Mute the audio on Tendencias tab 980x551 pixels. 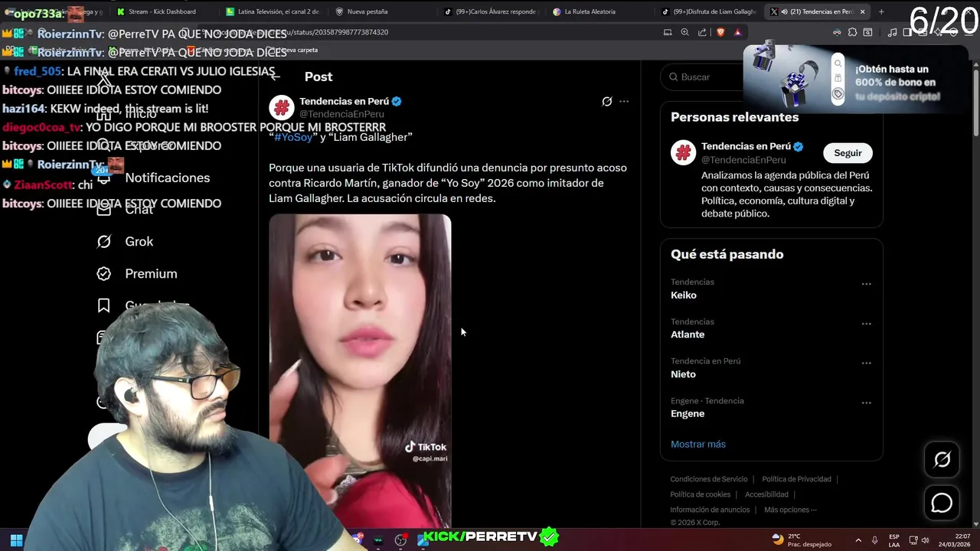tap(784, 11)
